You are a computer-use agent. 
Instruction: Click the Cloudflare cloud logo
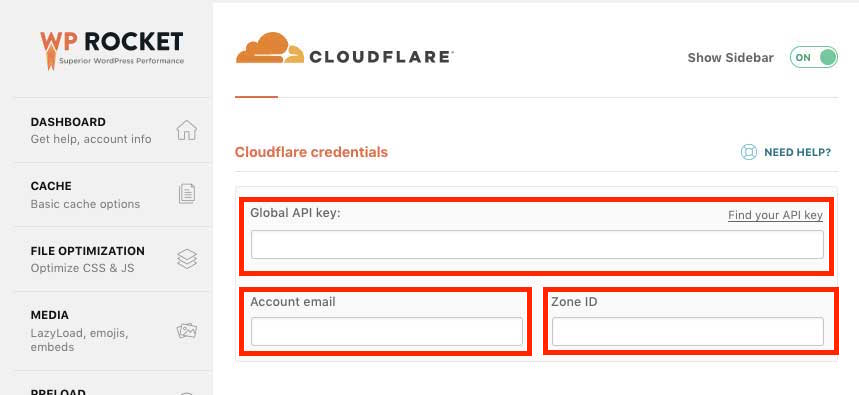coord(270,48)
